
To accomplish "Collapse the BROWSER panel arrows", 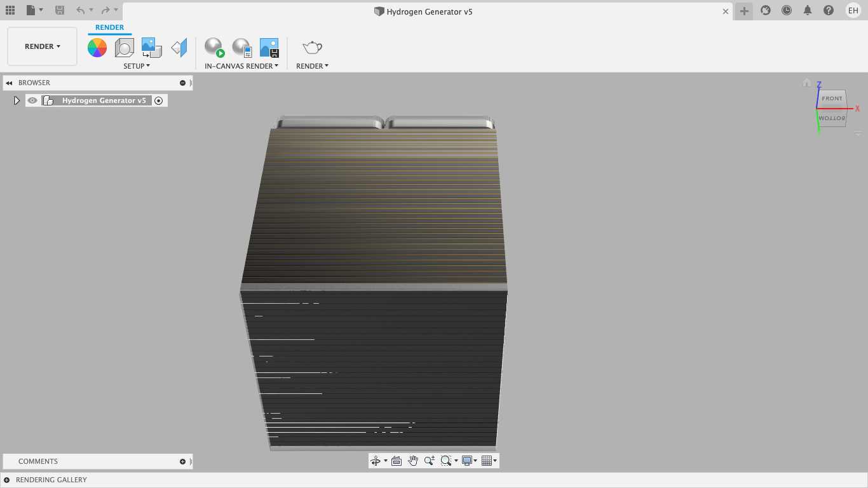I will pos(9,83).
